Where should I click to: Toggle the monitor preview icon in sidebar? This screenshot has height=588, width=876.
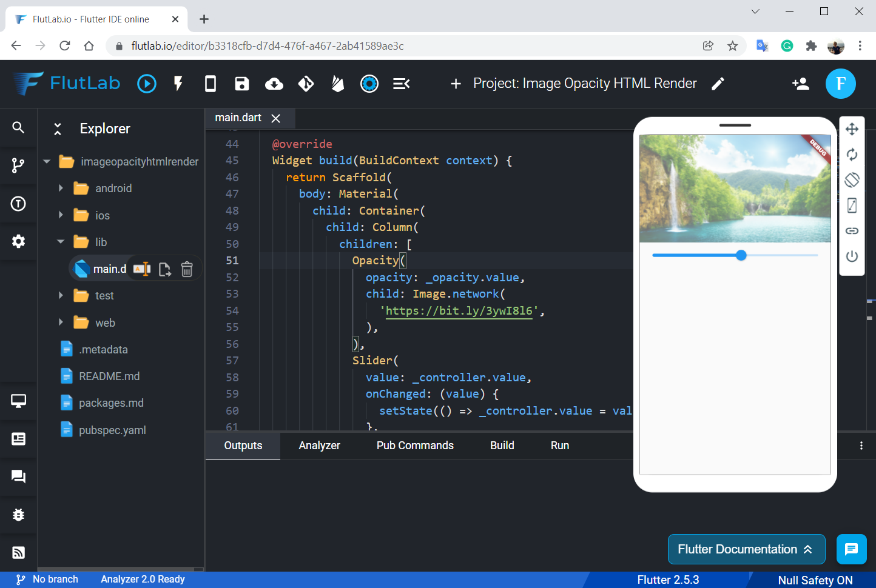tap(18, 401)
